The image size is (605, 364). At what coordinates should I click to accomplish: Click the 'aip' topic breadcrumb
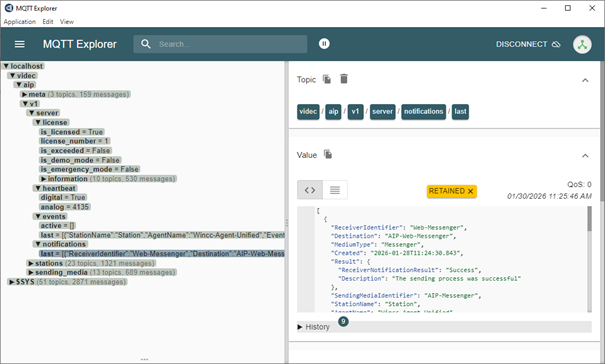(333, 112)
